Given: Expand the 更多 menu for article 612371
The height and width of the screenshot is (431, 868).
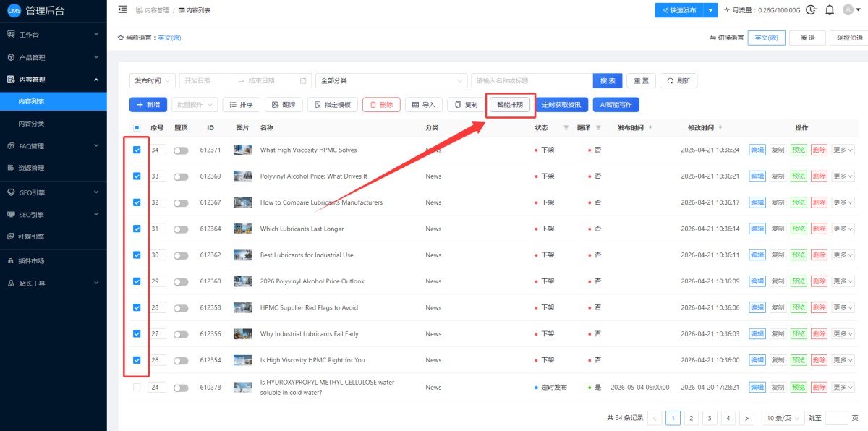Looking at the screenshot, I should click(x=843, y=150).
